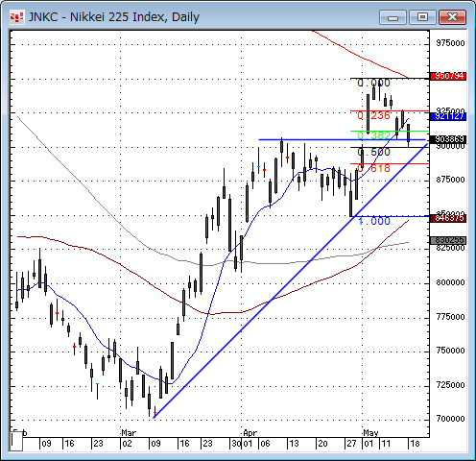The width and height of the screenshot is (476, 461).
Task: Click the 700000 price axis value
Action: point(450,419)
